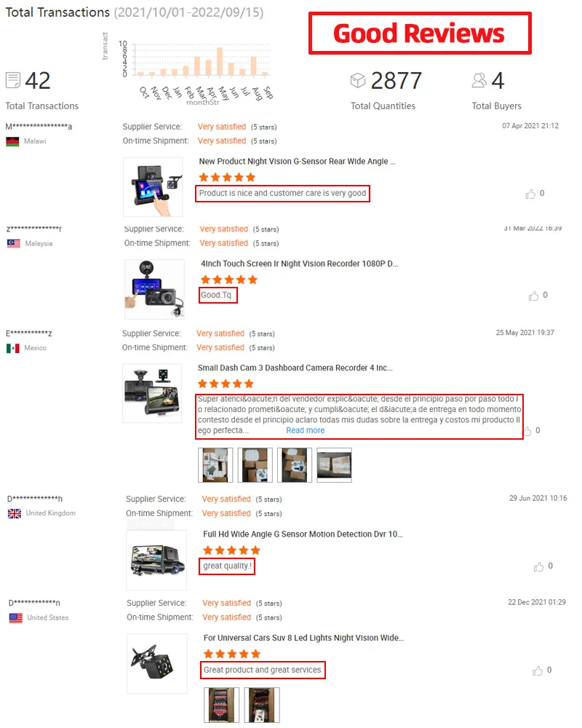Like the United States buyer's review

tap(538, 670)
